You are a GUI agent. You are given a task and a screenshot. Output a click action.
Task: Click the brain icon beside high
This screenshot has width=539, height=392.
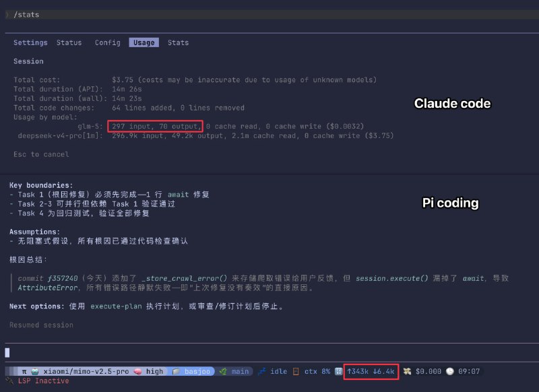(x=137, y=371)
